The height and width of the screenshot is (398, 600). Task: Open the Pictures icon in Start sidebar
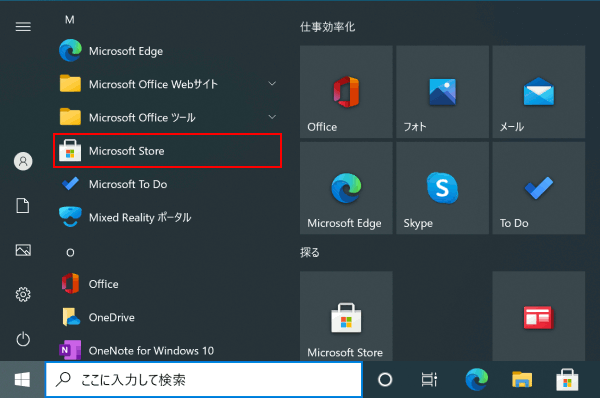click(23, 250)
